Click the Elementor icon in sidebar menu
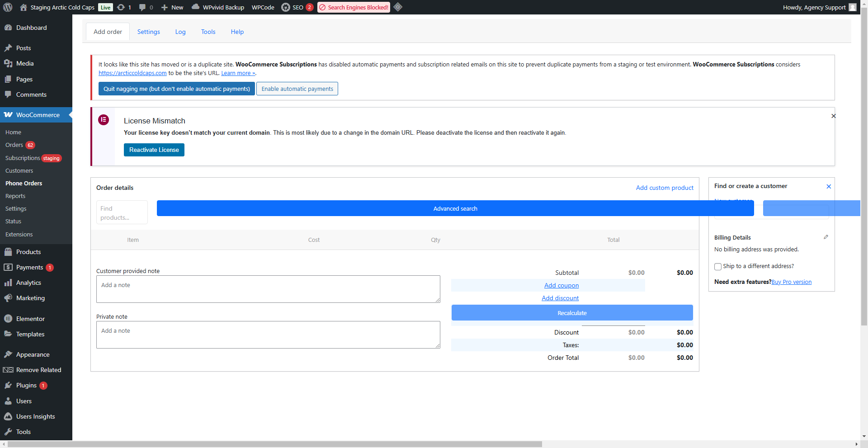 [8, 319]
